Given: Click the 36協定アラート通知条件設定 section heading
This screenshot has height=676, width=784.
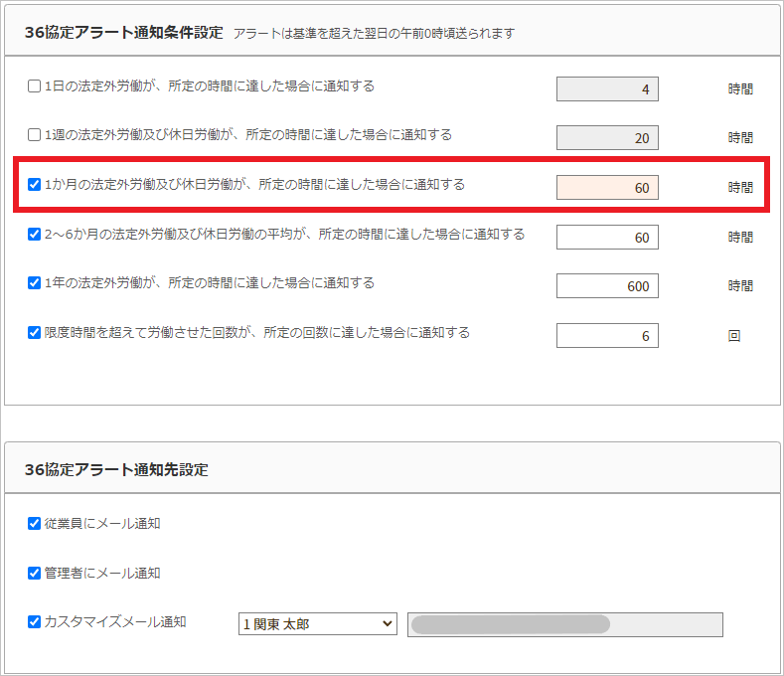Looking at the screenshot, I should coord(124,32).
